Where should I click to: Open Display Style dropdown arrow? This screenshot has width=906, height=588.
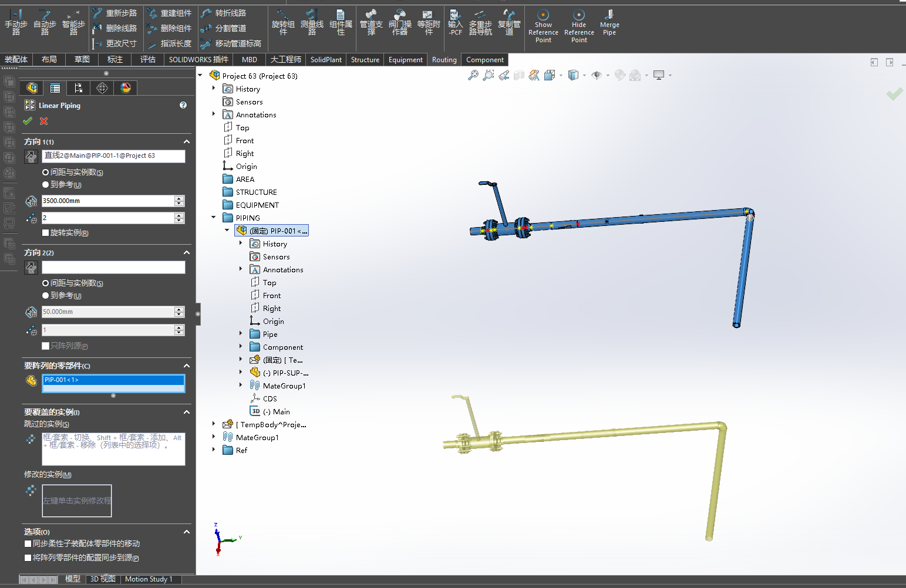pos(584,75)
